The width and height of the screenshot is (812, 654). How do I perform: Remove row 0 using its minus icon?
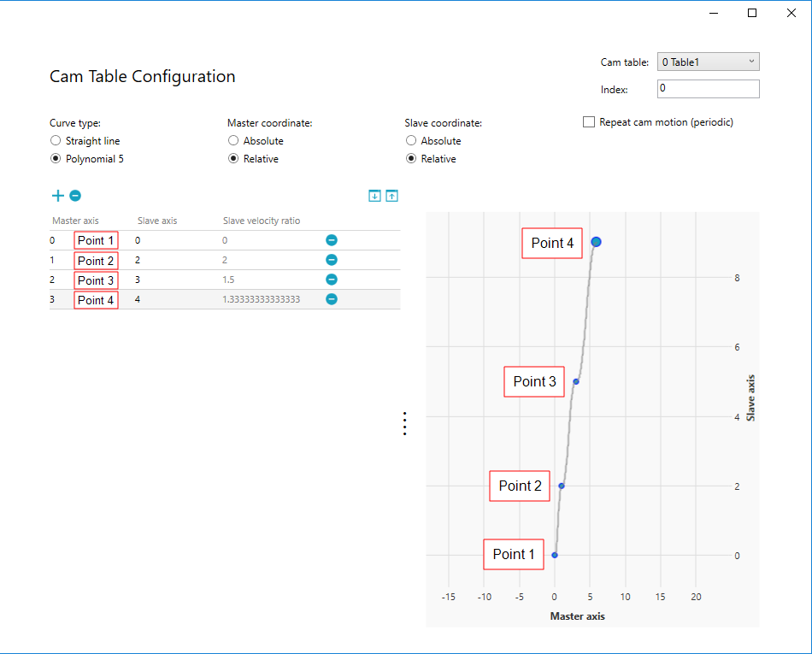click(x=332, y=240)
